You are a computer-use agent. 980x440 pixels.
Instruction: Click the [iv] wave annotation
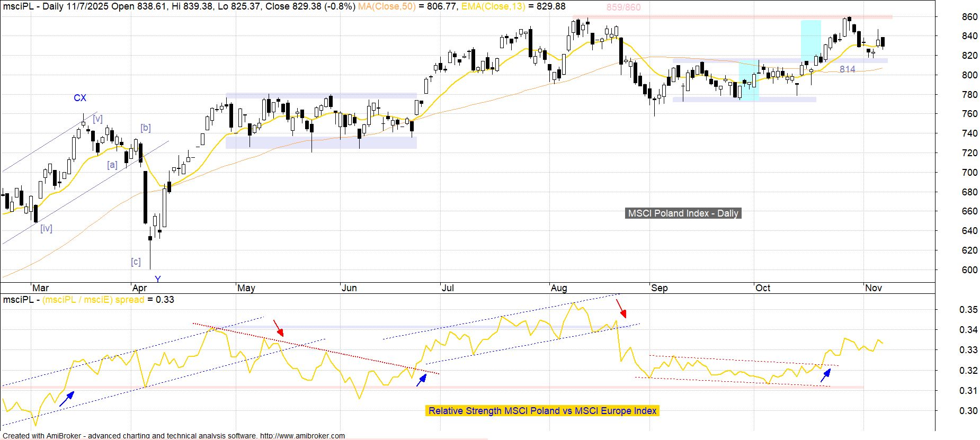point(46,228)
